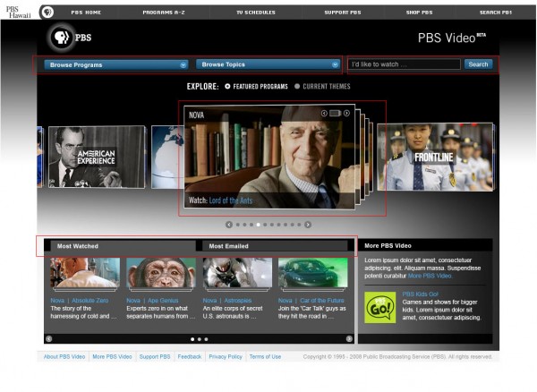Click the PBS Kids Go! green logo

coord(380,308)
